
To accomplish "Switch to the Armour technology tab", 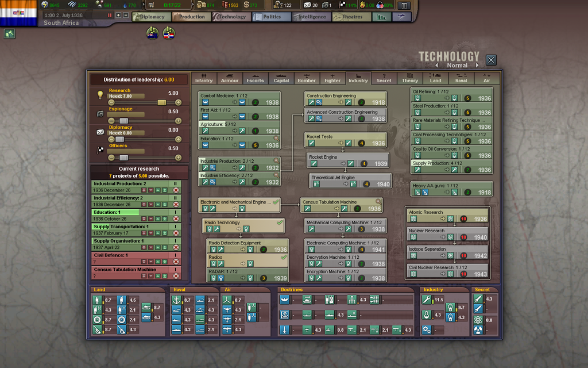I will click(x=230, y=78).
